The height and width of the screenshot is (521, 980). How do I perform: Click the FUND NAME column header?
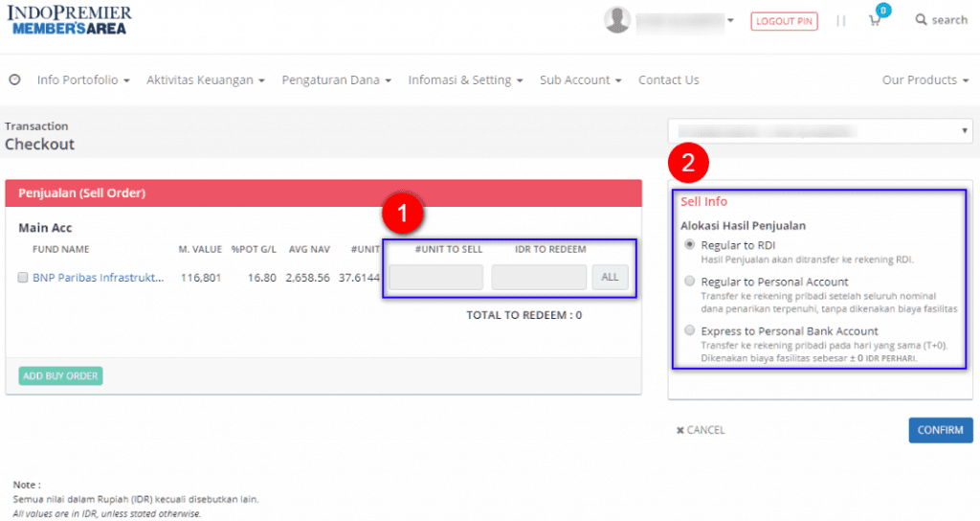60,250
